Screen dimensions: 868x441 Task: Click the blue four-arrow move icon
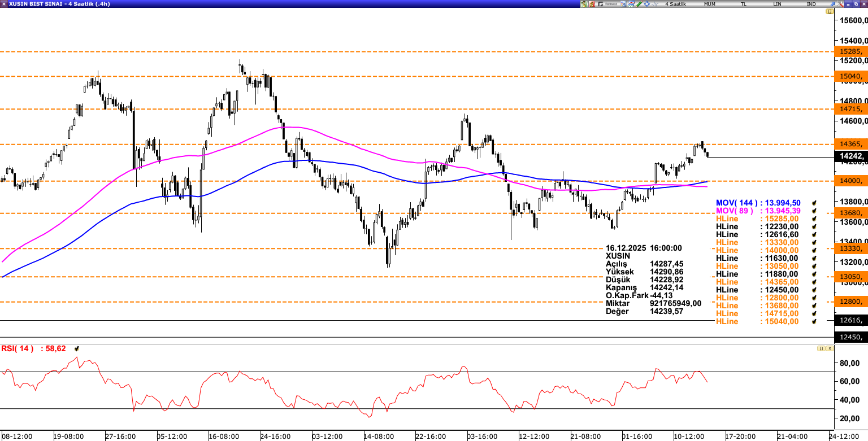point(647,4)
